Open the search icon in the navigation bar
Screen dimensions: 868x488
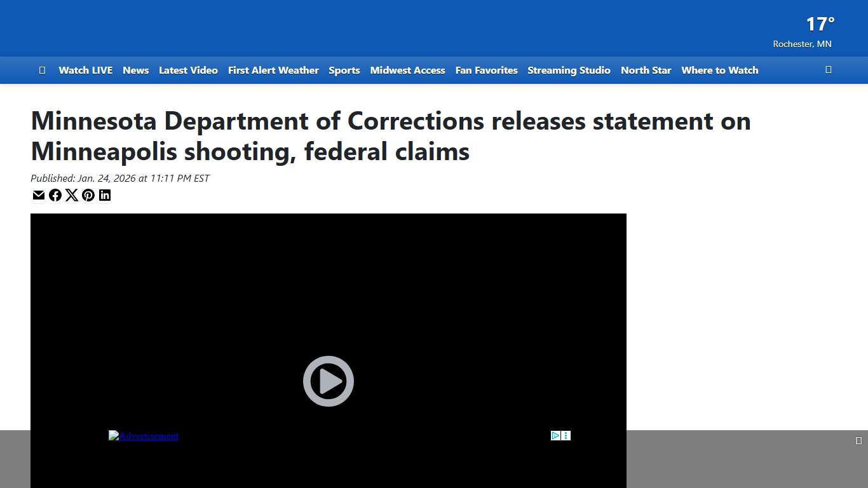point(828,70)
